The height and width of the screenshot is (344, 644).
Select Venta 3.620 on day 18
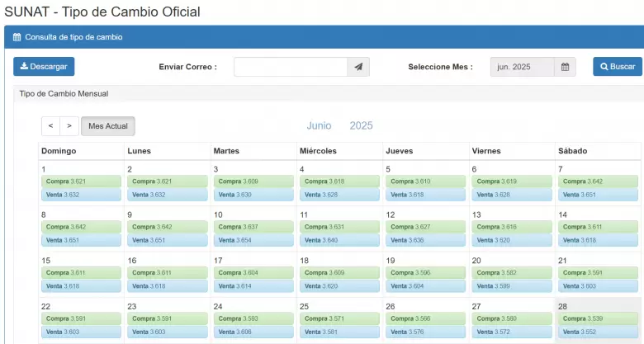click(x=339, y=286)
